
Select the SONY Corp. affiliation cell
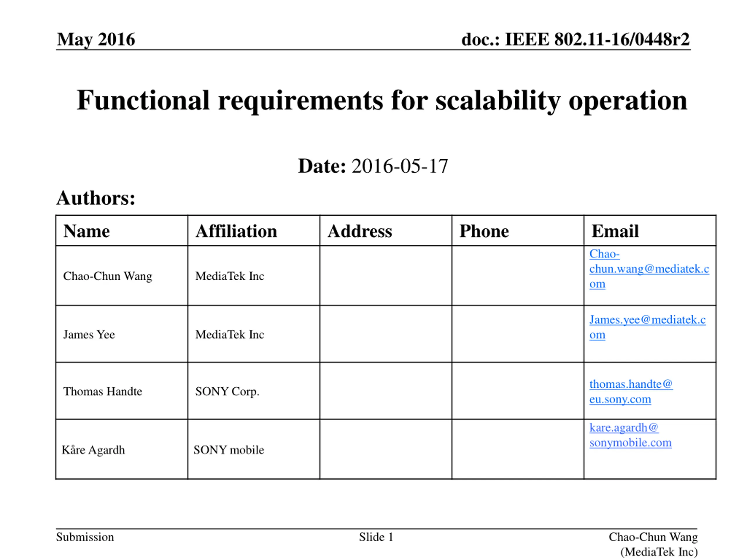coord(254,391)
